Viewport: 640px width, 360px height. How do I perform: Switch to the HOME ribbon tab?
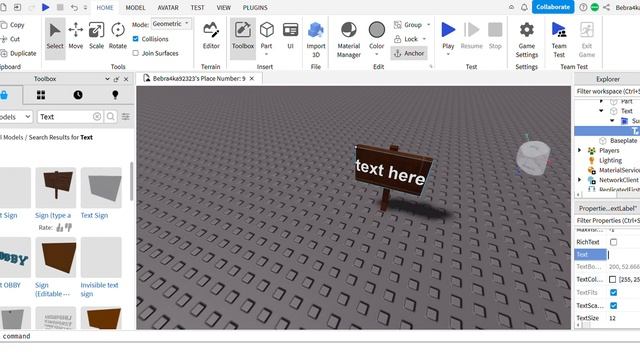coord(105,7)
